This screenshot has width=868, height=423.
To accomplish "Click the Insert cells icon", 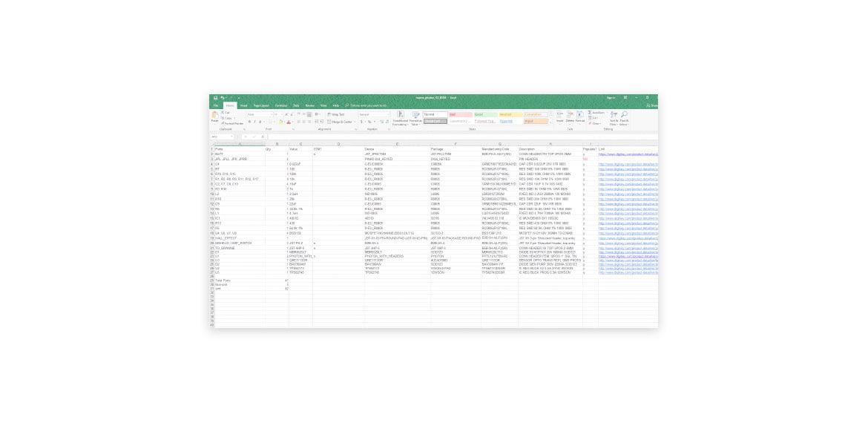I will [x=560, y=116].
